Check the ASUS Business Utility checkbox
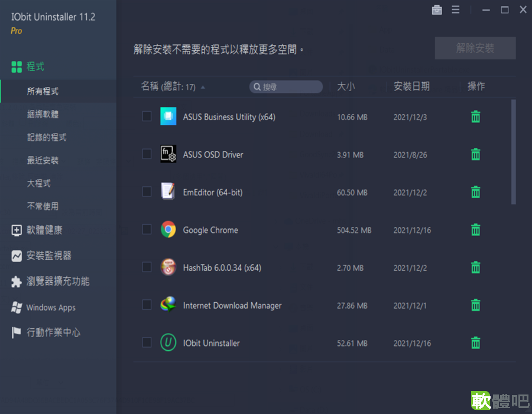 147,116
